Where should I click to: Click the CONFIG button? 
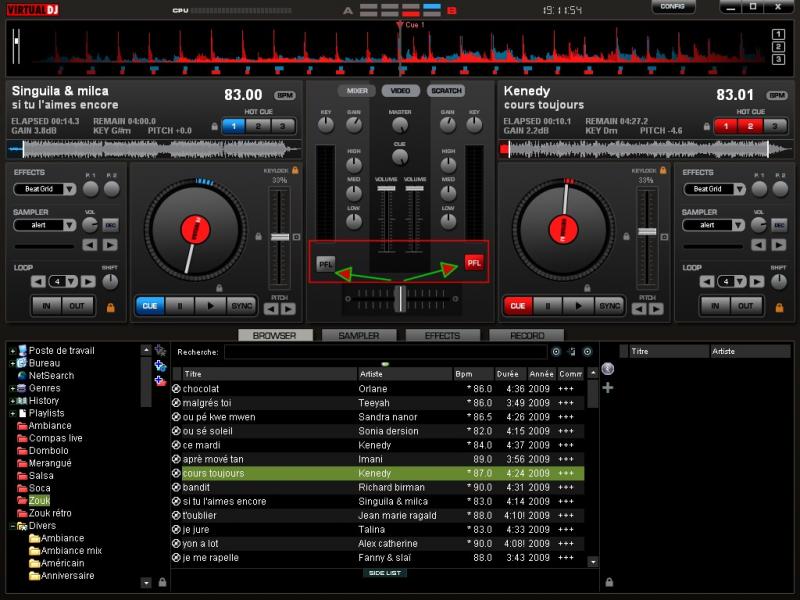click(673, 7)
